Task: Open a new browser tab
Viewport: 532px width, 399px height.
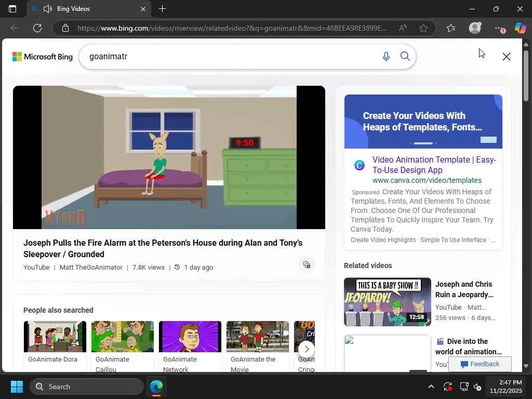Action: (x=163, y=9)
